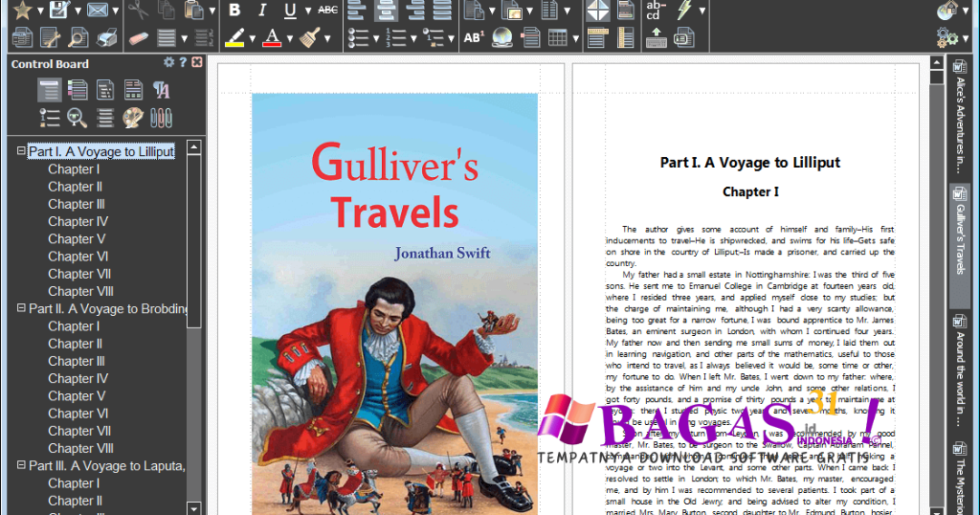
Task: Click the scissors Cut icon
Action: pyautogui.click(x=138, y=10)
